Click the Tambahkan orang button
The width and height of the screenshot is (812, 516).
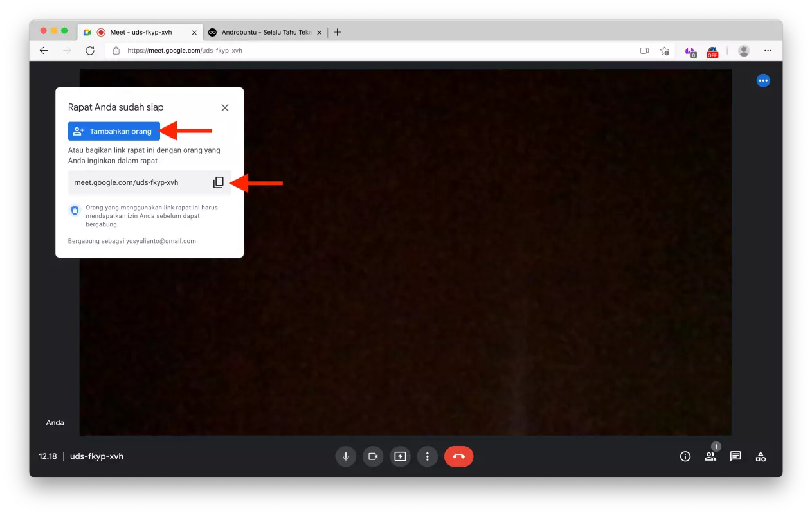(x=114, y=130)
